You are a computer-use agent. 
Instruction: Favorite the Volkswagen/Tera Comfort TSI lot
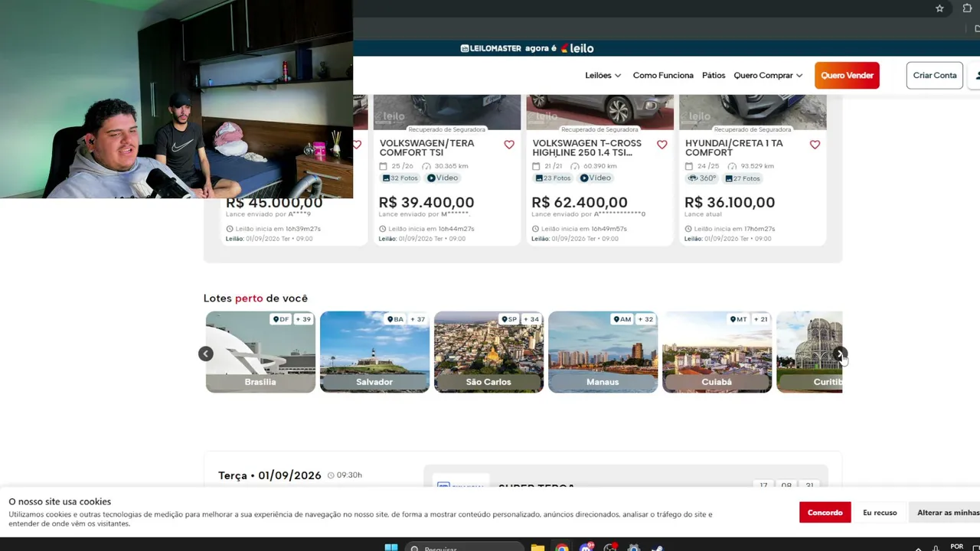(x=509, y=145)
